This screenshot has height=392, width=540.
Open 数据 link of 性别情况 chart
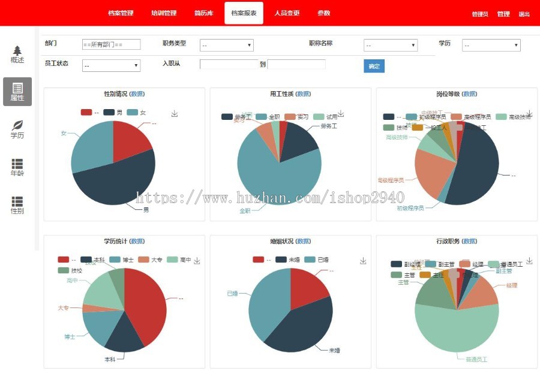click(x=137, y=94)
